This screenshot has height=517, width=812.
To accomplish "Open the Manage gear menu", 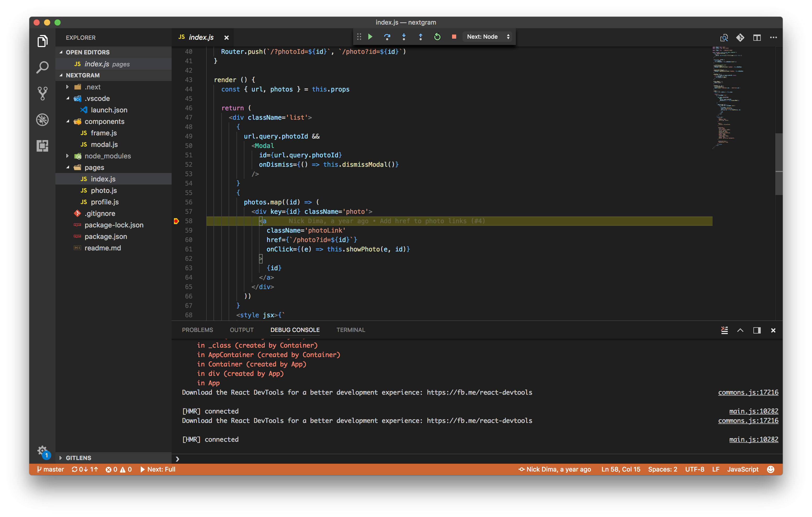I will tap(42, 451).
